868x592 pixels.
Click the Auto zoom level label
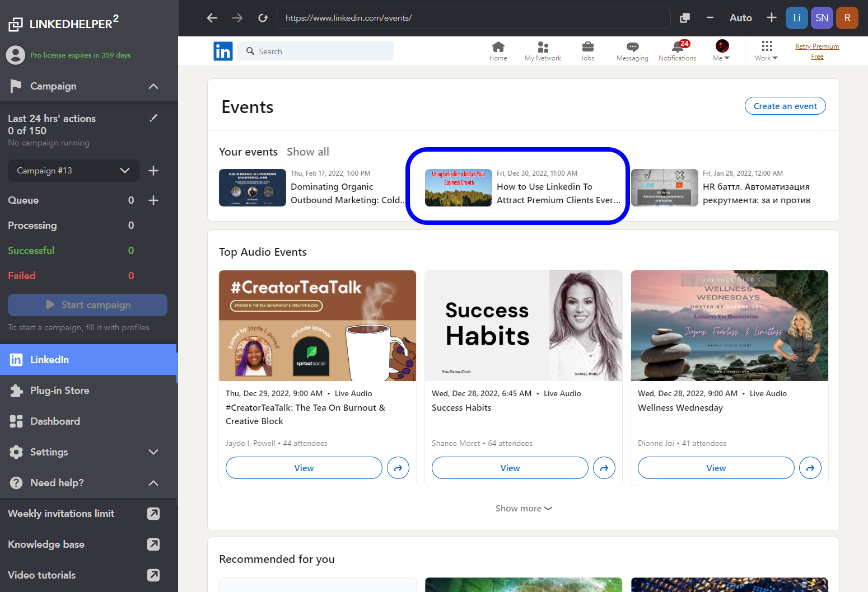[x=740, y=18]
